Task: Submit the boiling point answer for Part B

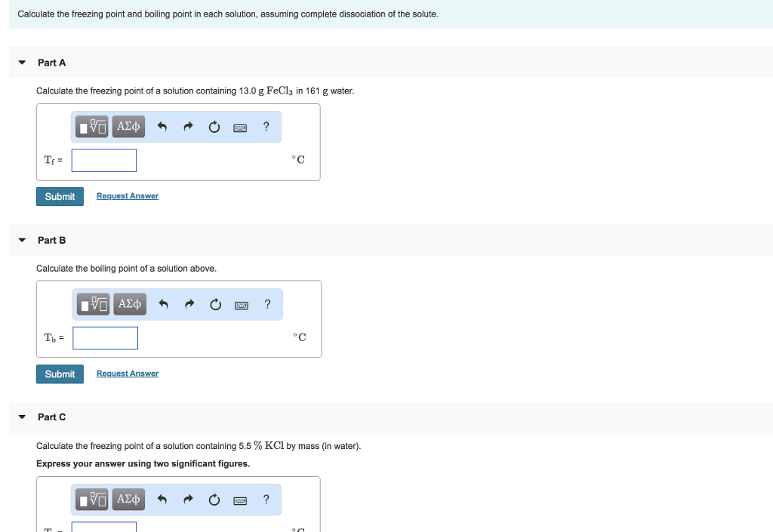Action: pyautogui.click(x=60, y=374)
